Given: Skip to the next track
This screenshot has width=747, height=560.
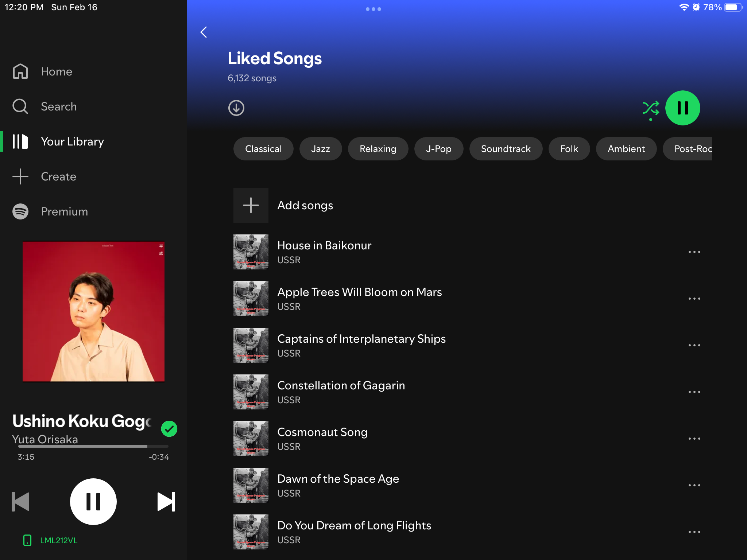Looking at the screenshot, I should tap(166, 502).
